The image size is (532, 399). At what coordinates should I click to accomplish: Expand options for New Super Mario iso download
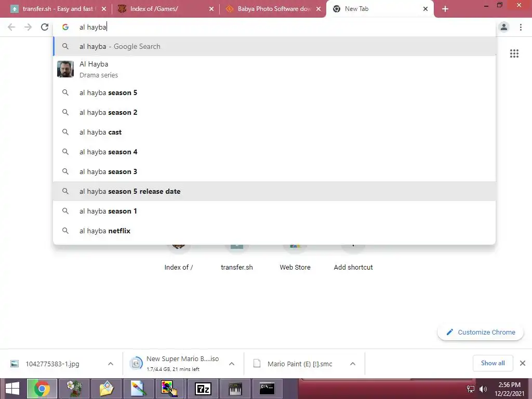point(232,364)
